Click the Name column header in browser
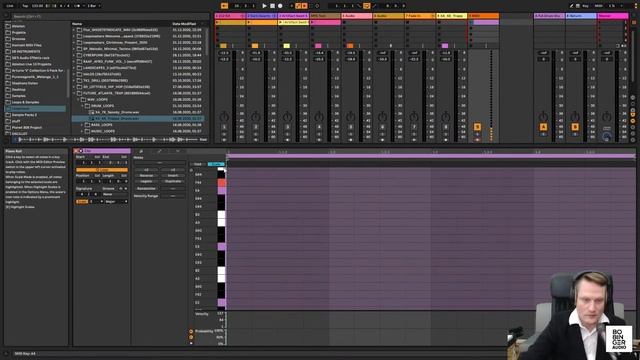 77,24
